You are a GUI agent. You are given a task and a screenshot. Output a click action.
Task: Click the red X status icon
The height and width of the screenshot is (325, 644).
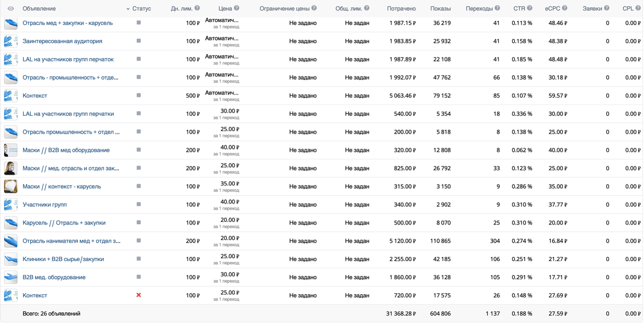coord(139,295)
